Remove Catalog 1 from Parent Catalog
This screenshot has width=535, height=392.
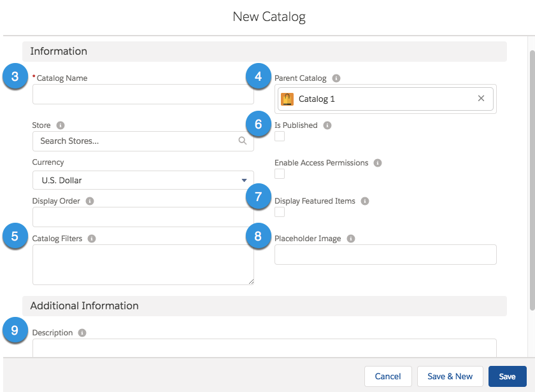pos(481,99)
